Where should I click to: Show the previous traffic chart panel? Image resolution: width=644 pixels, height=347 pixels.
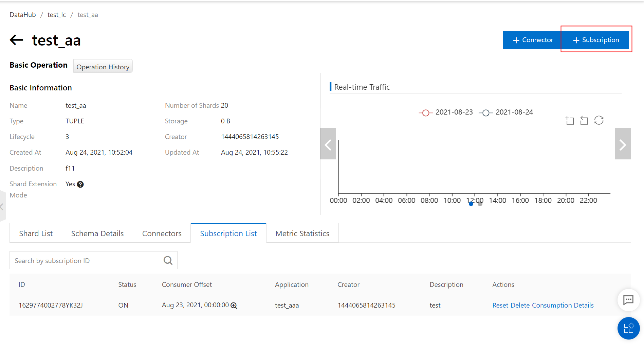click(x=328, y=144)
